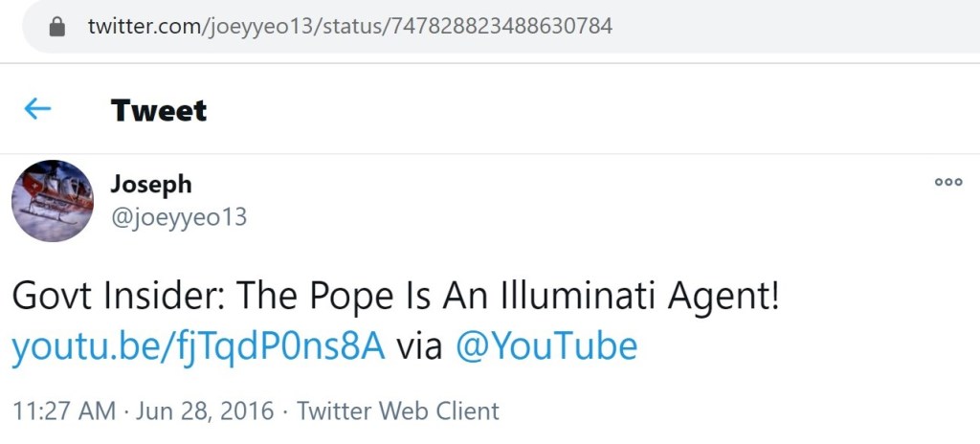
Task: Click the Twitter Web Client source label
Action: [x=397, y=411]
